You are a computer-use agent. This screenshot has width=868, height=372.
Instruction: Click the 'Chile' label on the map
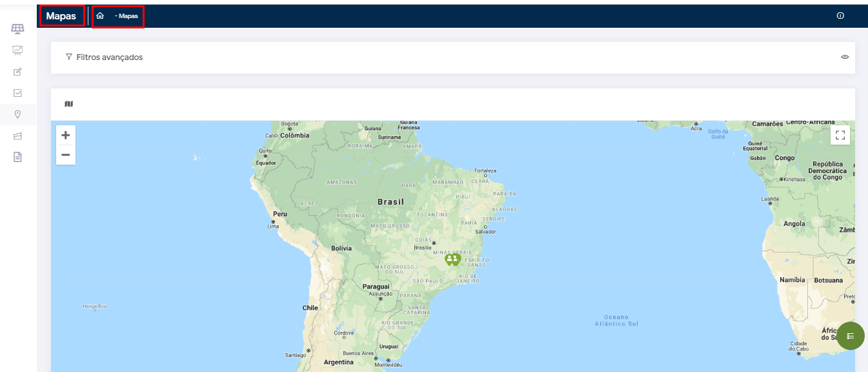tap(310, 308)
